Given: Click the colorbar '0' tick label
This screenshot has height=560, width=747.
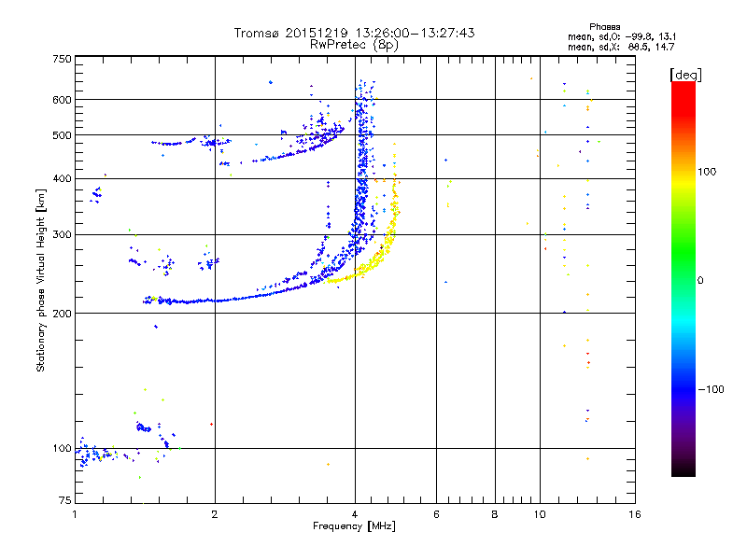Looking at the screenshot, I should point(700,280).
